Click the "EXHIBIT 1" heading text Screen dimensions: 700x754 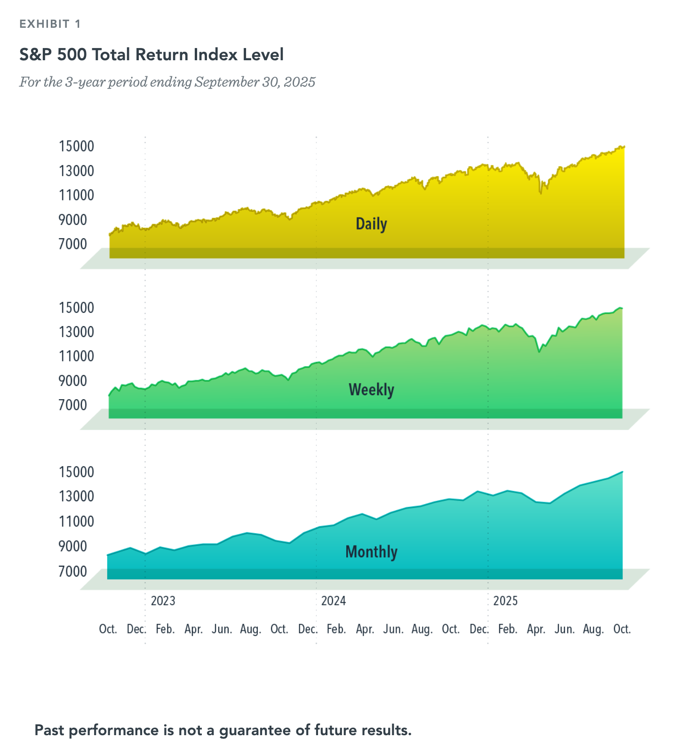pyautogui.click(x=50, y=24)
